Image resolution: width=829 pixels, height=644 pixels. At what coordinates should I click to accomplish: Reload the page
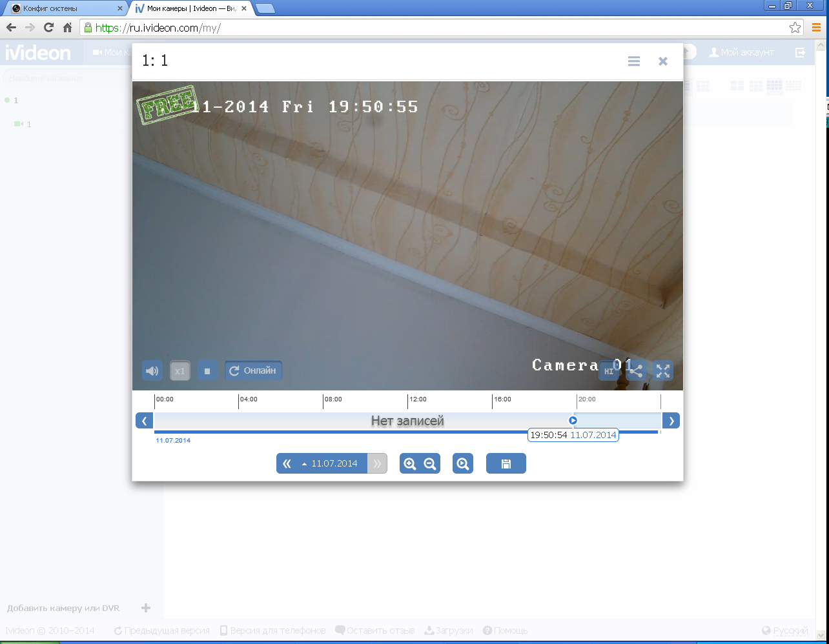(48, 28)
